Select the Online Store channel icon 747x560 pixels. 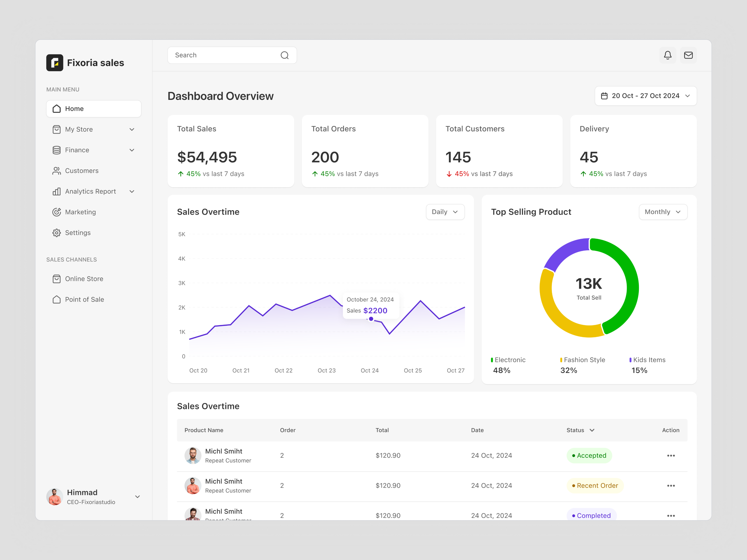[x=57, y=278]
